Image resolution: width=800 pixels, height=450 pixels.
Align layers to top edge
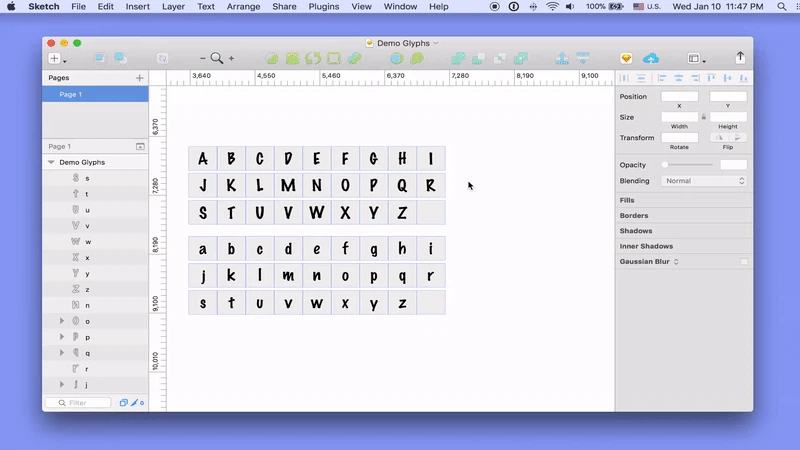click(x=711, y=78)
